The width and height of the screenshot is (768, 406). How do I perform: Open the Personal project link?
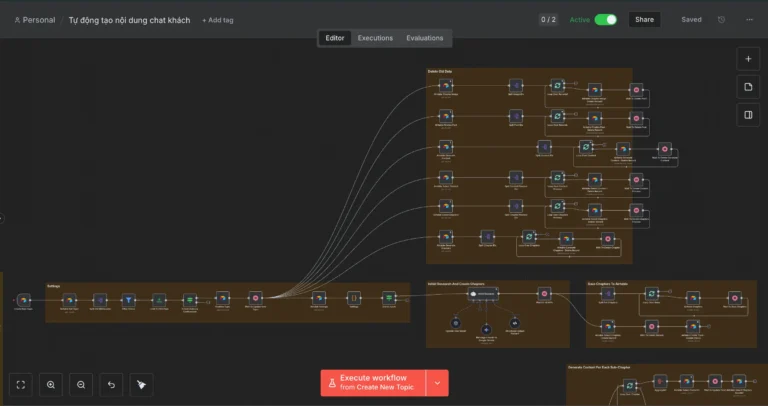[35, 20]
